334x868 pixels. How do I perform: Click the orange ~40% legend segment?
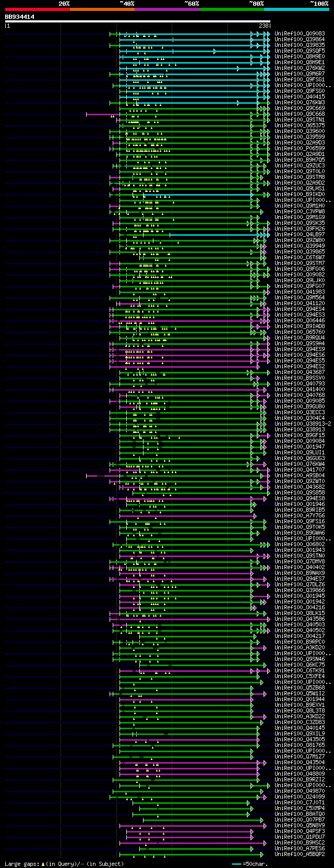tap(102, 9)
